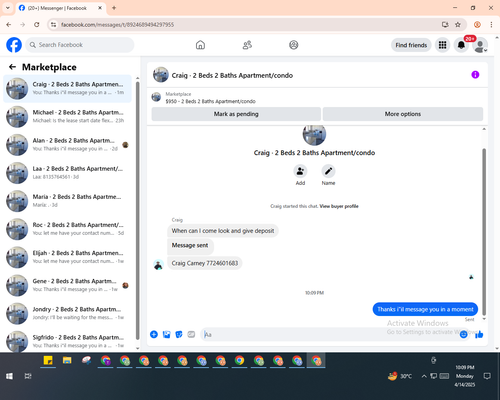This screenshot has height=400, width=500.
Task: Click the large listing photo in chat
Action: pos(314,135)
